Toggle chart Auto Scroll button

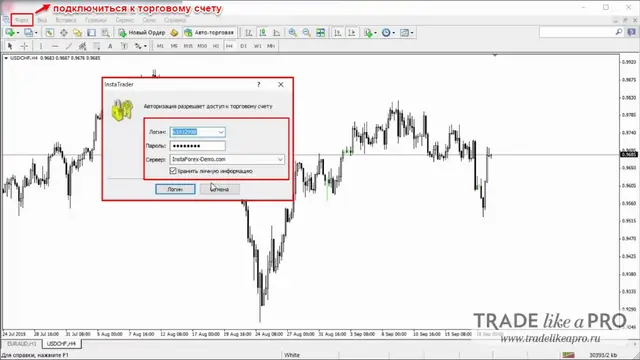coord(338,33)
